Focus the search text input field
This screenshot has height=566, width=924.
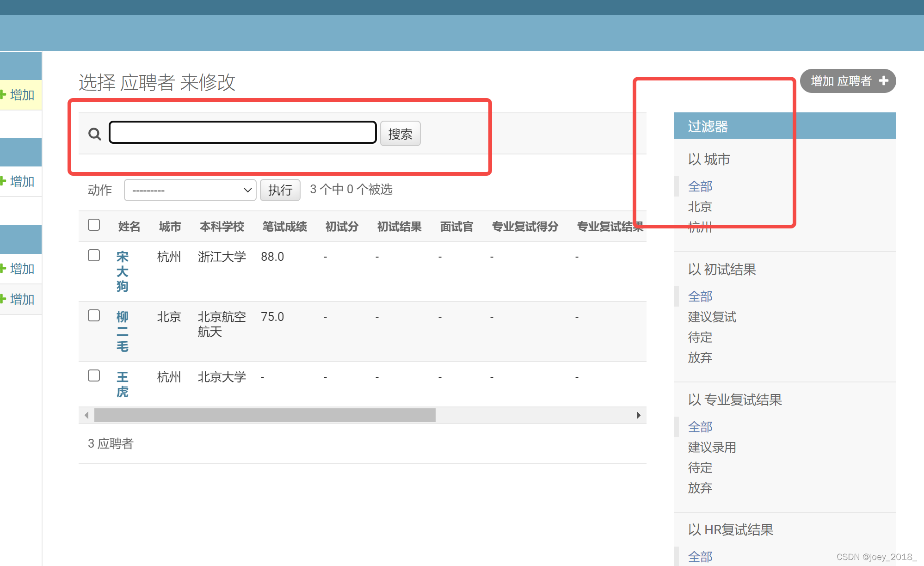(243, 133)
